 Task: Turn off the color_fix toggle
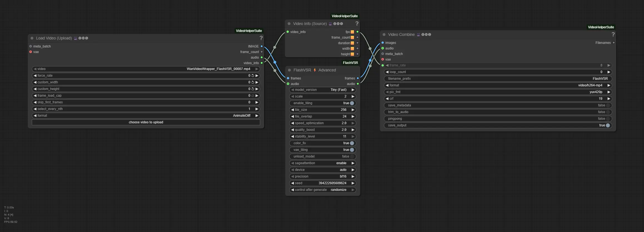[352, 143]
